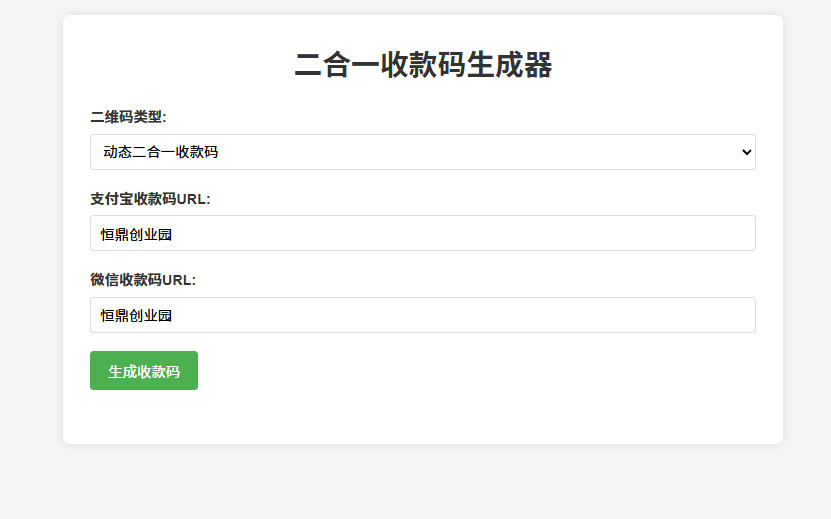Image resolution: width=831 pixels, height=519 pixels.
Task: Open the 二维码类型 dropdown
Action: (x=422, y=152)
